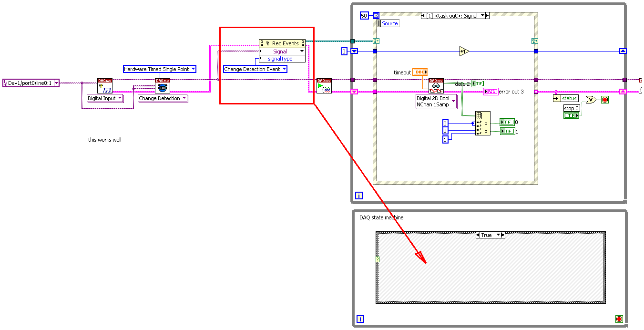
Task: Select the DAQmx Timing VI clock icon
Action: point(163,86)
